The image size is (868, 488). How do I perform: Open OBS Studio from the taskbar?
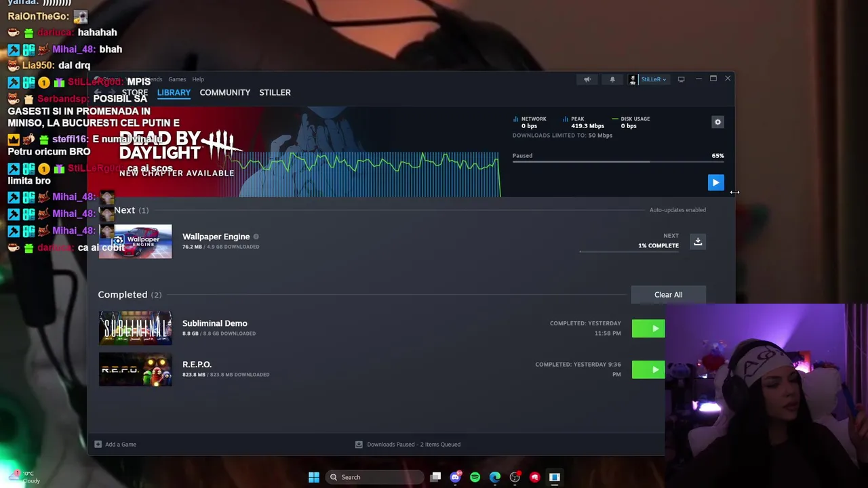(x=515, y=477)
